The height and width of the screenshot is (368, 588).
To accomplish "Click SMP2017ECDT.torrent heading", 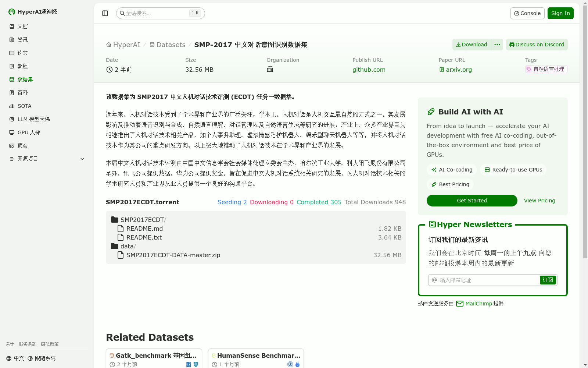I will tap(143, 202).
